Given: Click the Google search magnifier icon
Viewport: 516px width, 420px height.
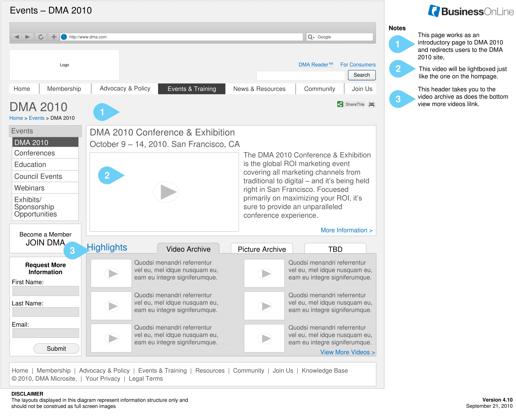Looking at the screenshot, I should pos(311,37).
